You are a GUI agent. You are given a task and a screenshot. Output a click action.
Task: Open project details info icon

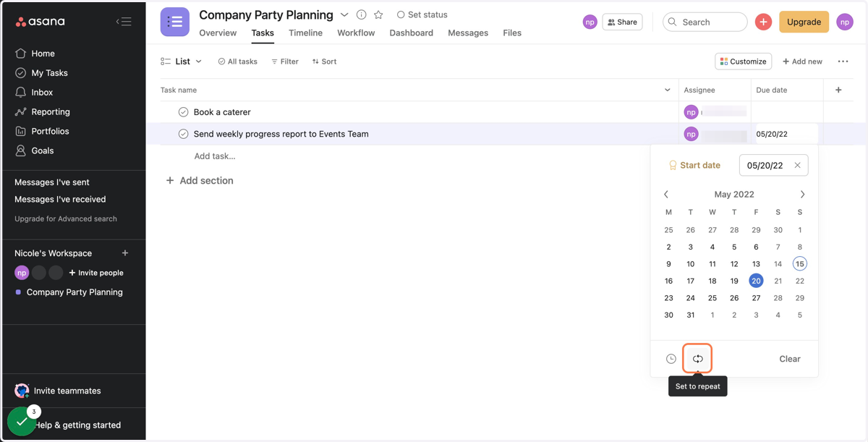point(361,14)
